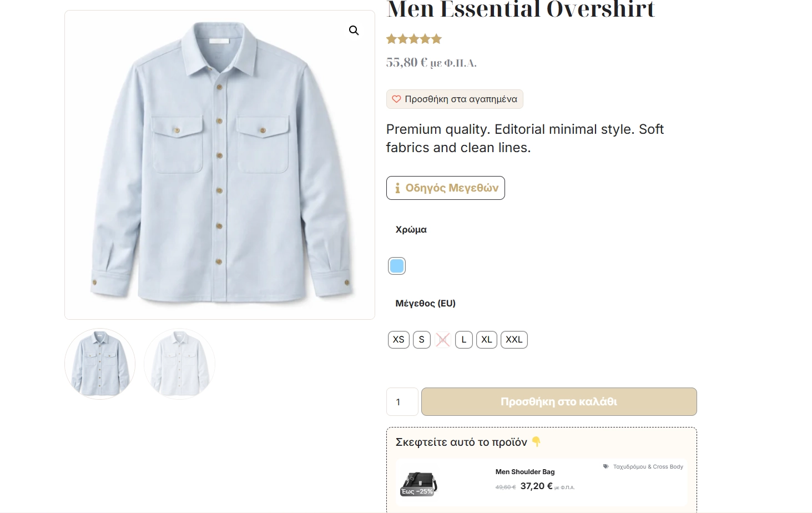
Task: Select the white overshirt thumbnail
Action: [179, 364]
